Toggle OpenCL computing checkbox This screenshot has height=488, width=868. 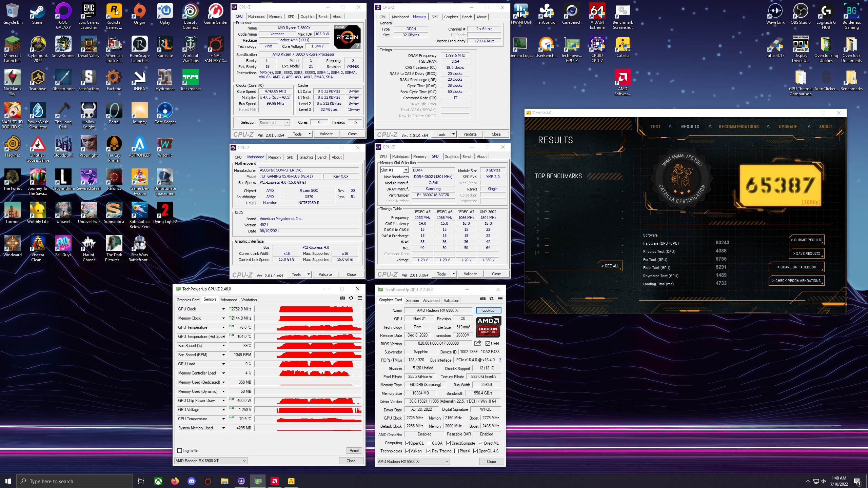tap(407, 443)
